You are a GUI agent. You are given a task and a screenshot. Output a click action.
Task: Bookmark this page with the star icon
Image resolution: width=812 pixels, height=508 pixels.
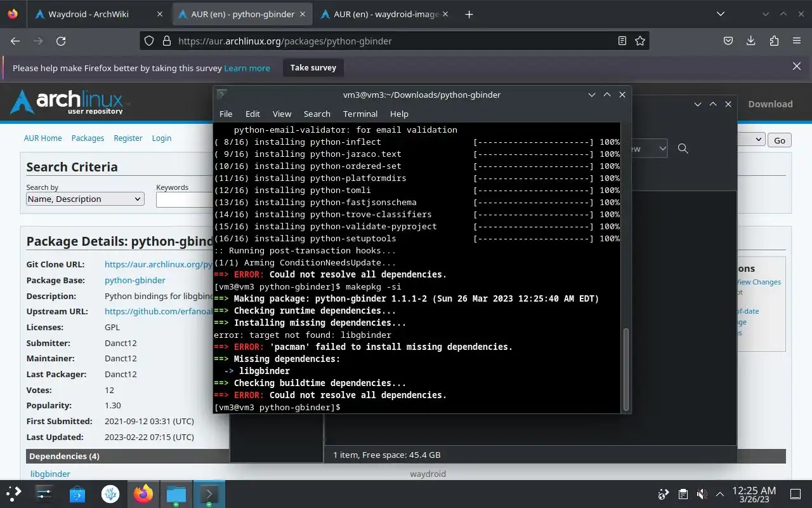tap(640, 41)
